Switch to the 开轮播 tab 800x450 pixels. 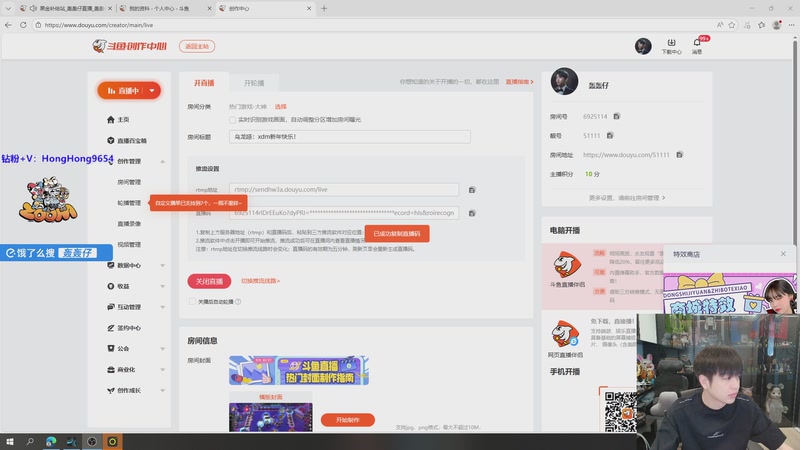(x=254, y=83)
